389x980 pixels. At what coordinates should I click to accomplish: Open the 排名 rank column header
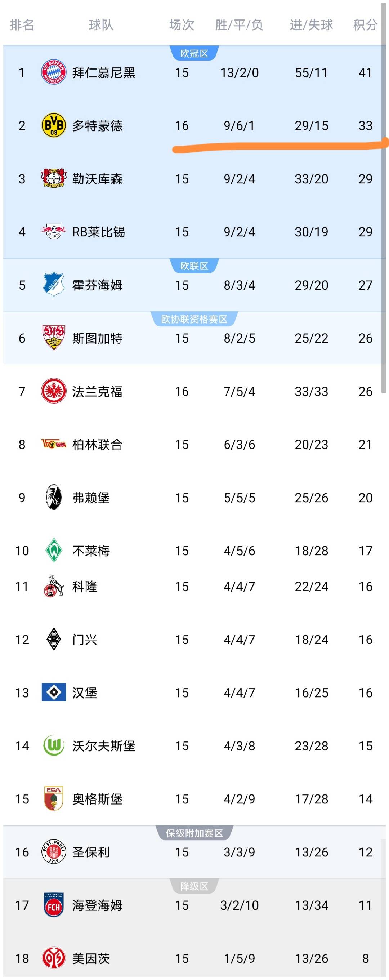[21, 25]
